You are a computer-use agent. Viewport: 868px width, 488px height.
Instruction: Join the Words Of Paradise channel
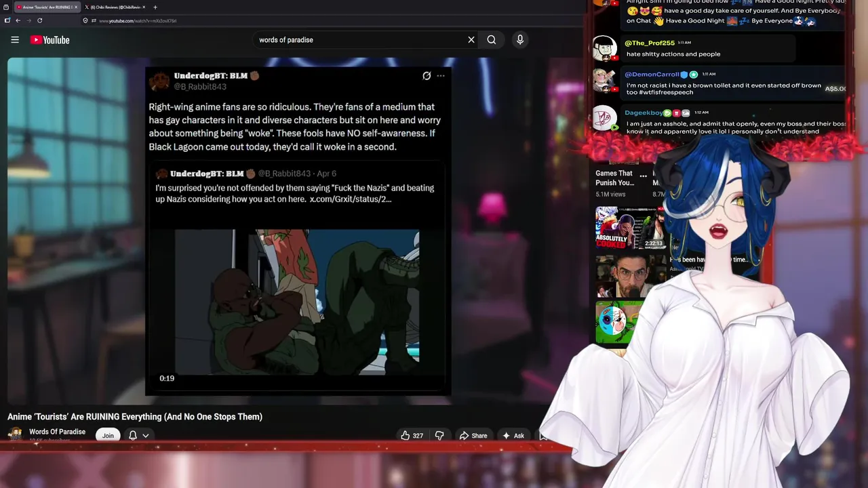click(108, 436)
